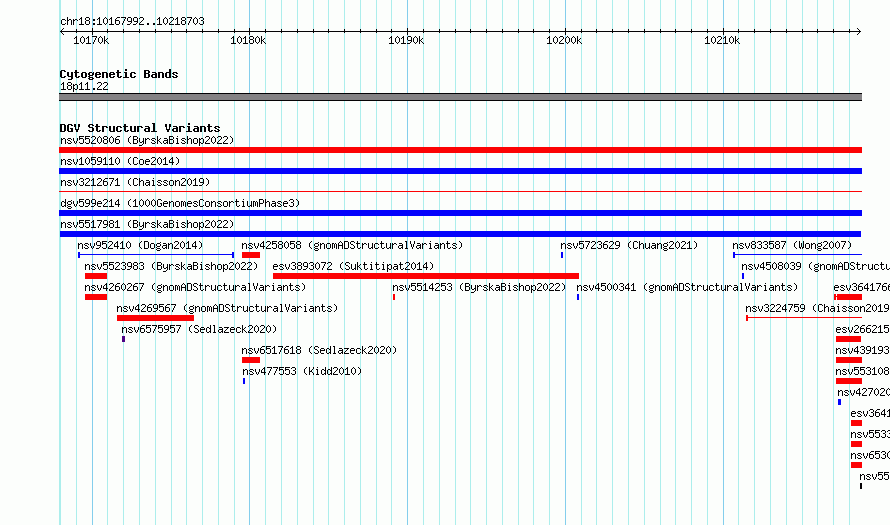Screen dimensions: 890x525
Task: Click the Cytogenetic Bands track title
Action: point(119,74)
